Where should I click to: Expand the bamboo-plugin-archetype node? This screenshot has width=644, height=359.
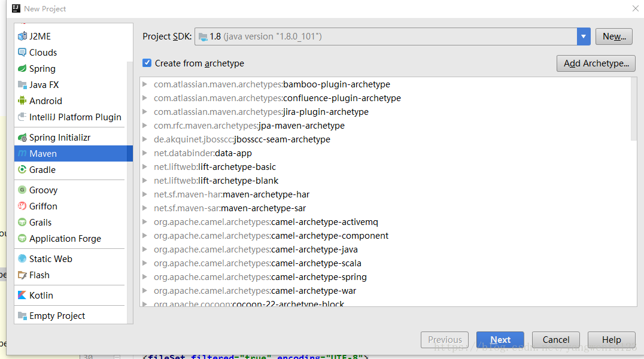145,84
